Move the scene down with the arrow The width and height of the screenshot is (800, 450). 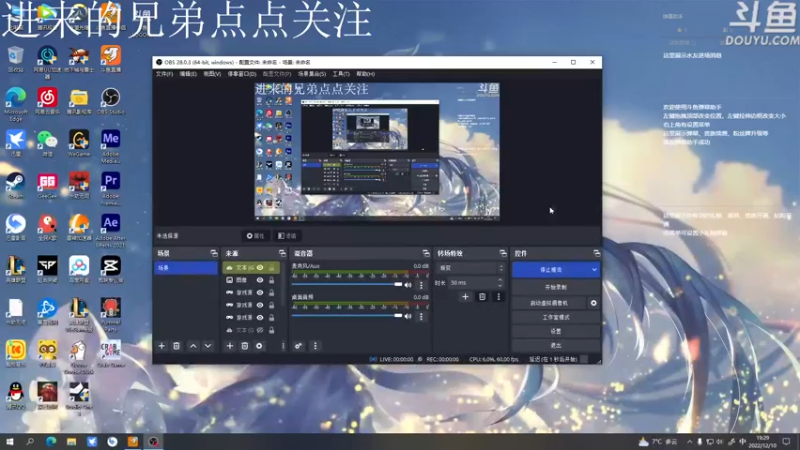tap(208, 346)
